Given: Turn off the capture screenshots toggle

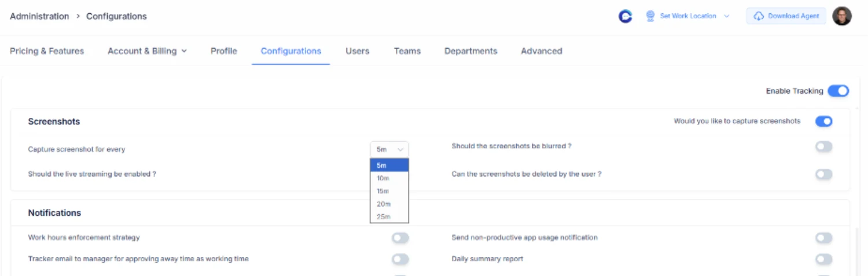Looking at the screenshot, I should pos(823,121).
